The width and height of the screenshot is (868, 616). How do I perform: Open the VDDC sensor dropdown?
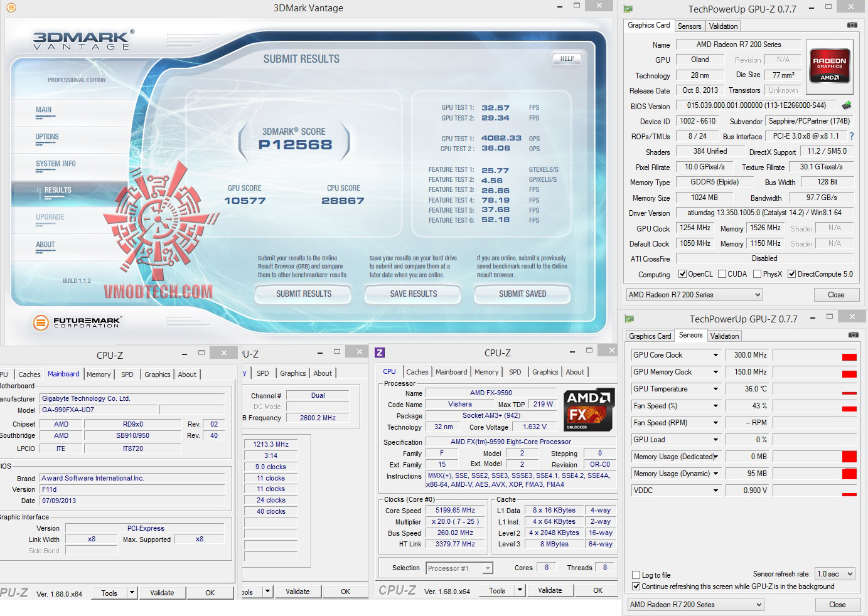715,491
